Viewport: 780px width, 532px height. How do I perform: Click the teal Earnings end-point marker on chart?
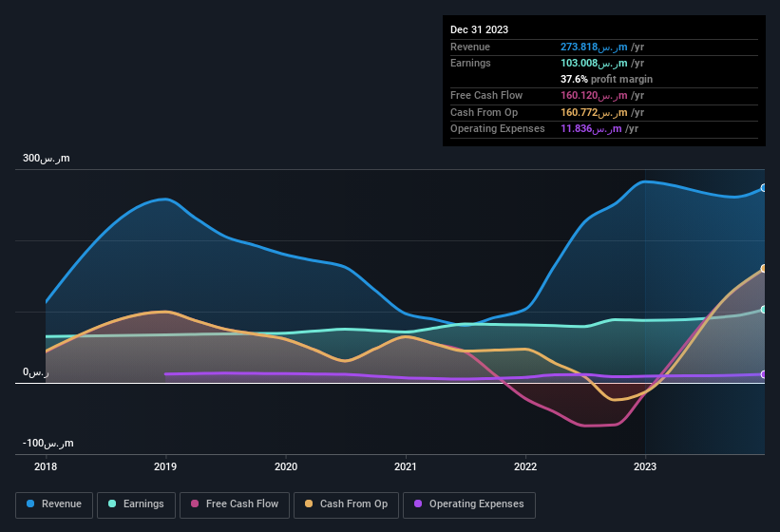(764, 310)
